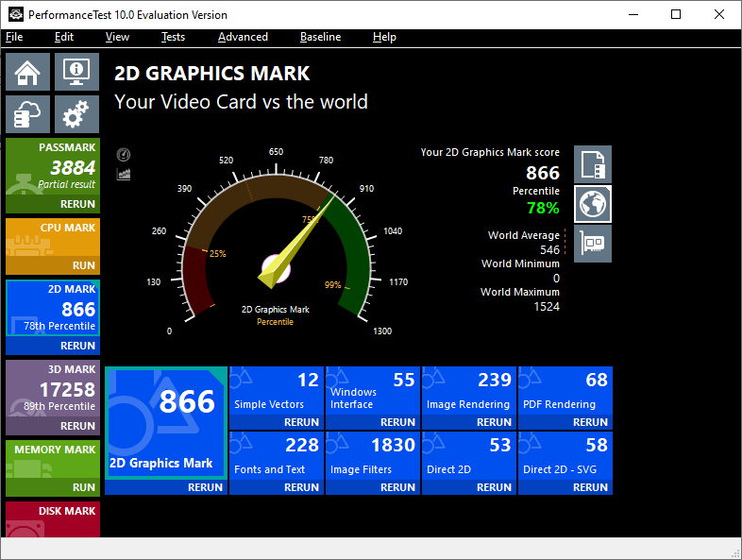Select the world globe comparison icon
Screen dimensions: 742x560
(593, 204)
